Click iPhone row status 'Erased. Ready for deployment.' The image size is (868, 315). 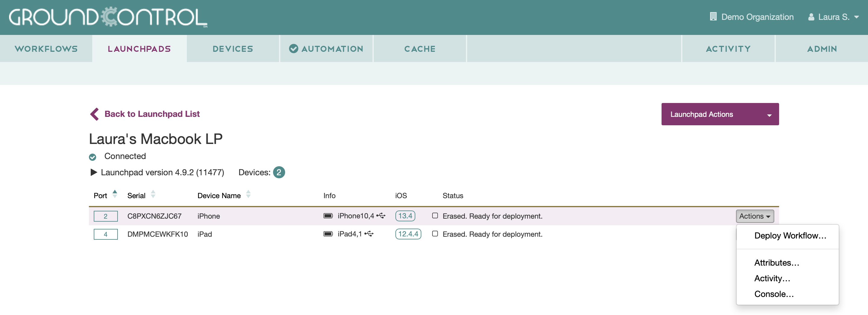[492, 216]
